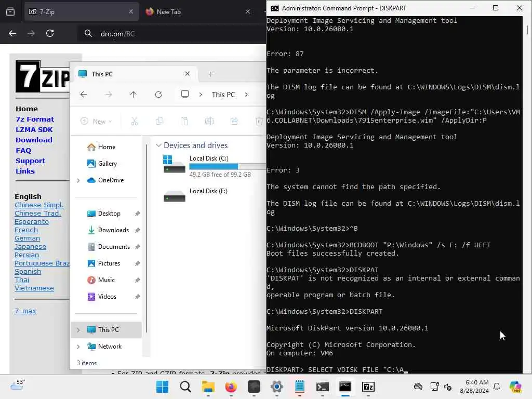Open Desktop in the Explorer navigation pane
The width and height of the screenshot is (532, 399).
109,214
